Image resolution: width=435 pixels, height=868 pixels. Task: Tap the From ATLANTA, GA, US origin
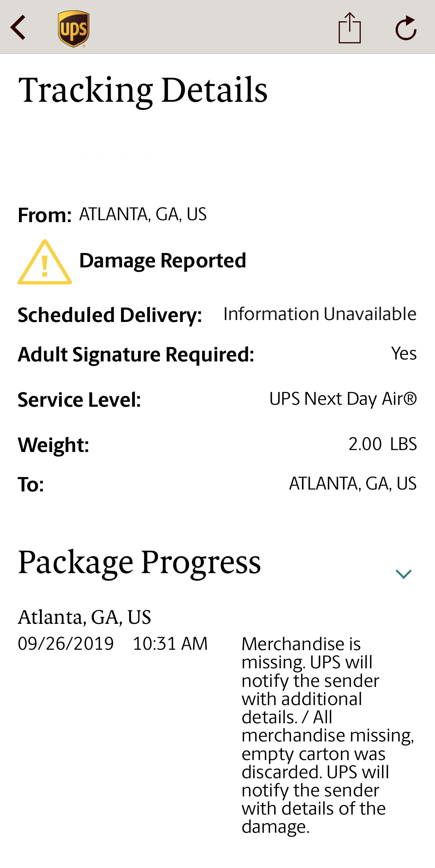pyautogui.click(x=143, y=214)
